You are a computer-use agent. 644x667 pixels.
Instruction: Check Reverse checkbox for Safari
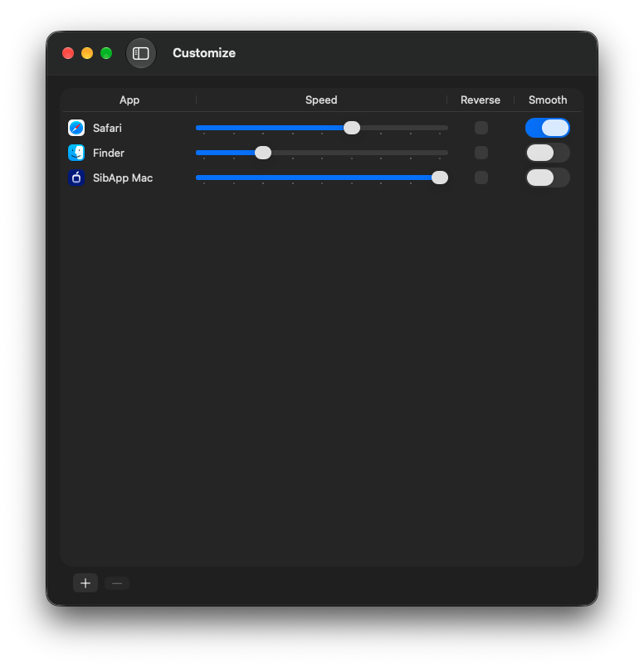coord(481,128)
